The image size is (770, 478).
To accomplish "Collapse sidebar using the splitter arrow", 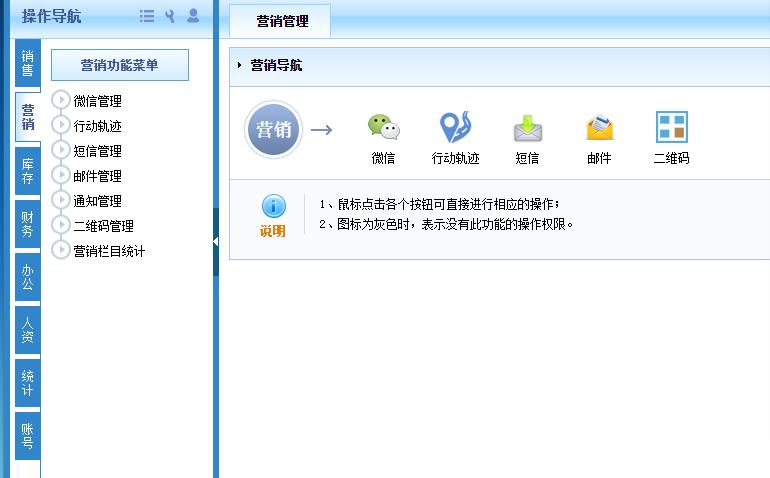I will coord(216,242).
